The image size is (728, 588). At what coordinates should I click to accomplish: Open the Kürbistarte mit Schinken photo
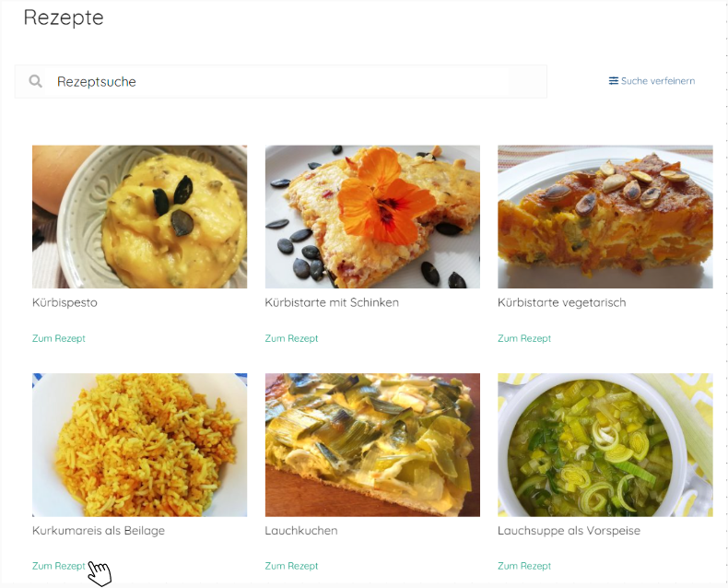372,217
